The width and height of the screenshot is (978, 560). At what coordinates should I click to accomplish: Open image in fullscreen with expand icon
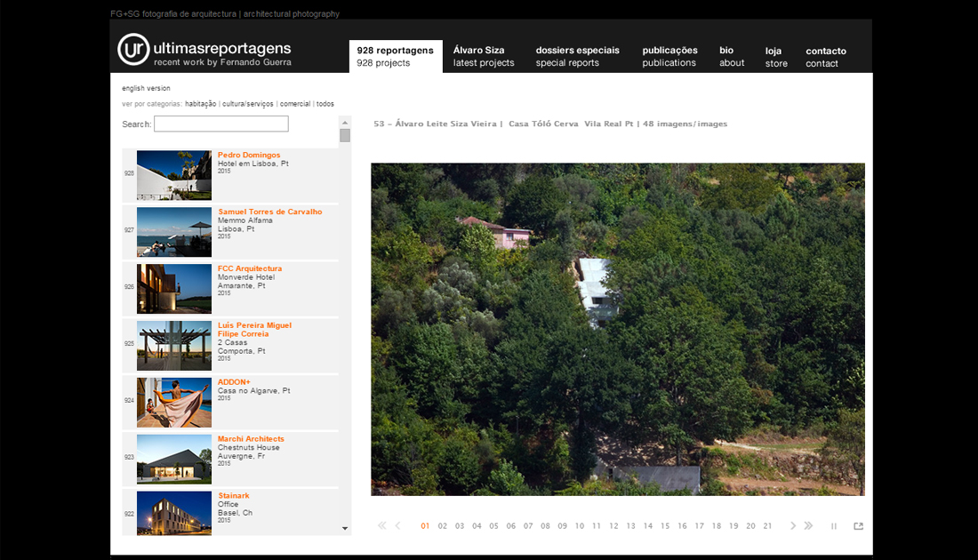click(858, 526)
